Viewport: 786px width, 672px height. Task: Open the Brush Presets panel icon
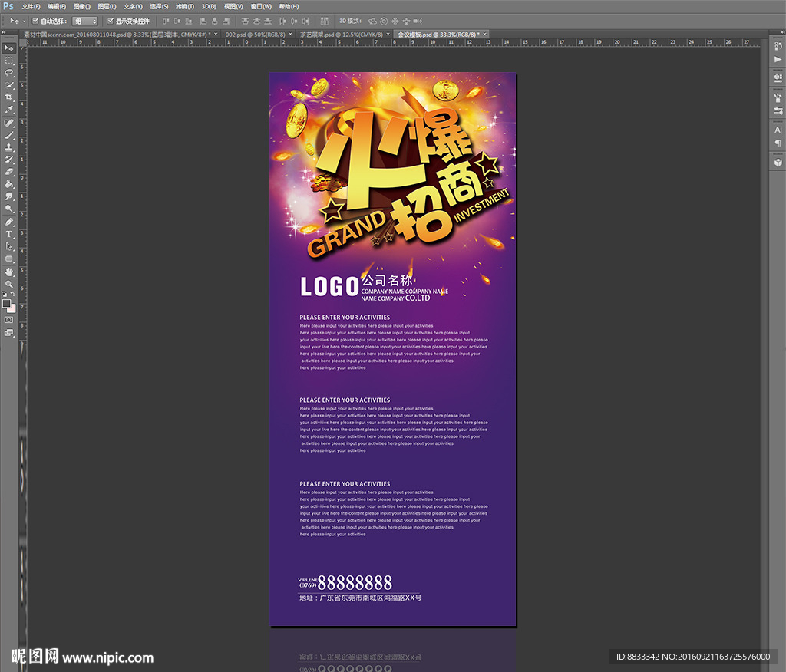tap(778, 97)
